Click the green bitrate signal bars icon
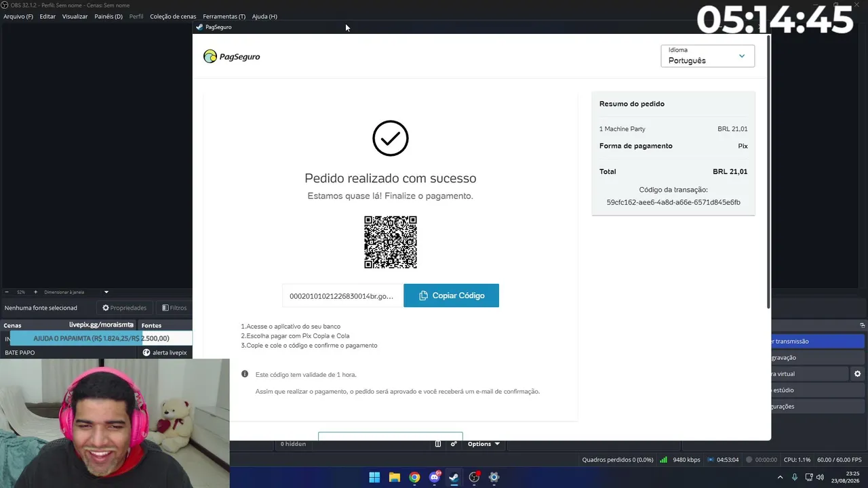The height and width of the screenshot is (488, 868). coord(663,460)
